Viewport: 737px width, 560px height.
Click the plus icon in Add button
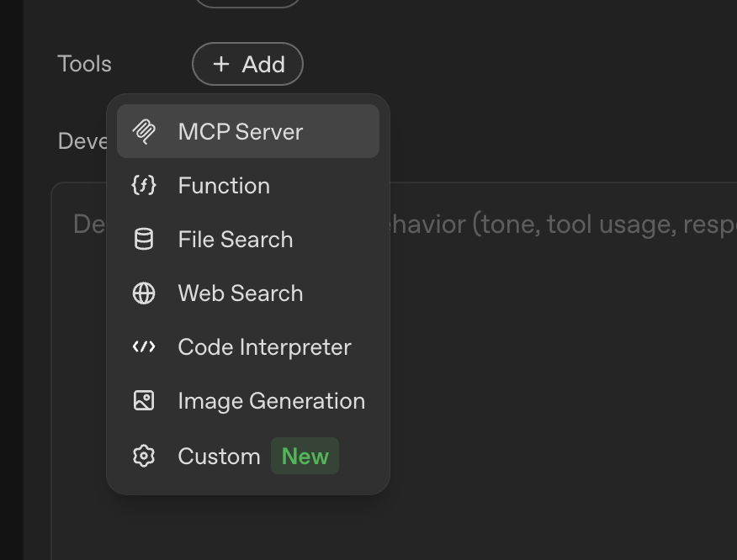[221, 65]
